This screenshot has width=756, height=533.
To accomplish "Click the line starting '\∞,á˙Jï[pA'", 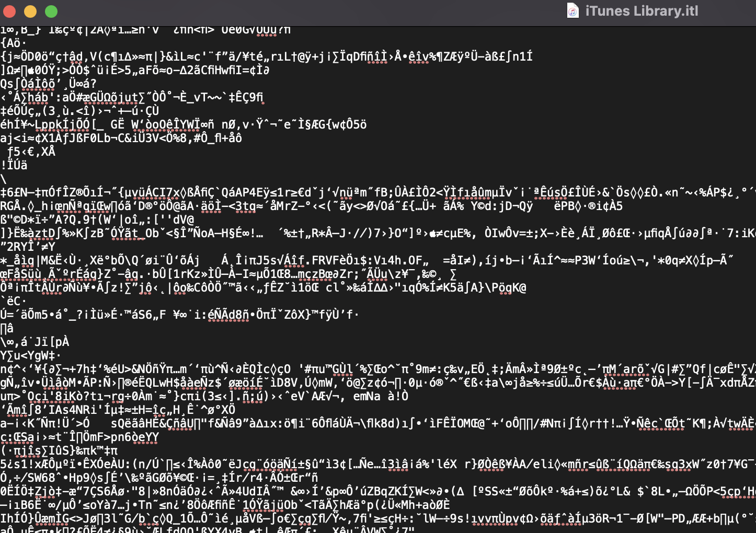I will coord(35,342).
